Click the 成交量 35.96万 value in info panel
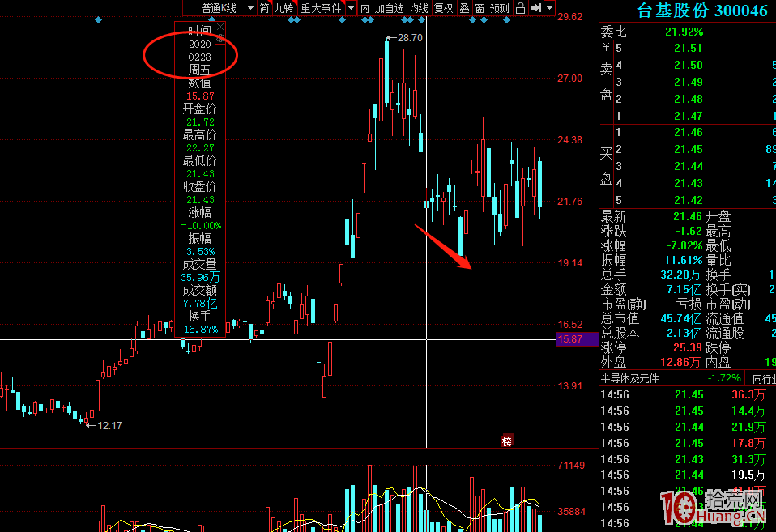Screen dimensions: 776x532 coord(200,277)
